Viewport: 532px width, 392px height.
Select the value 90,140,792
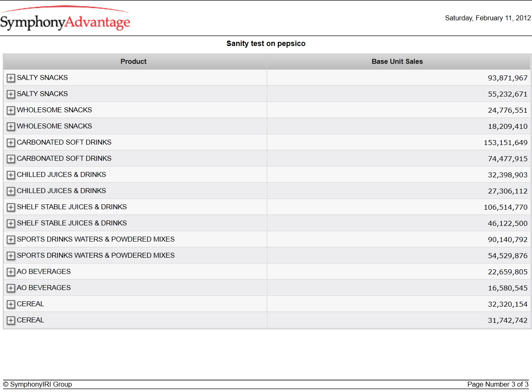tap(508, 240)
